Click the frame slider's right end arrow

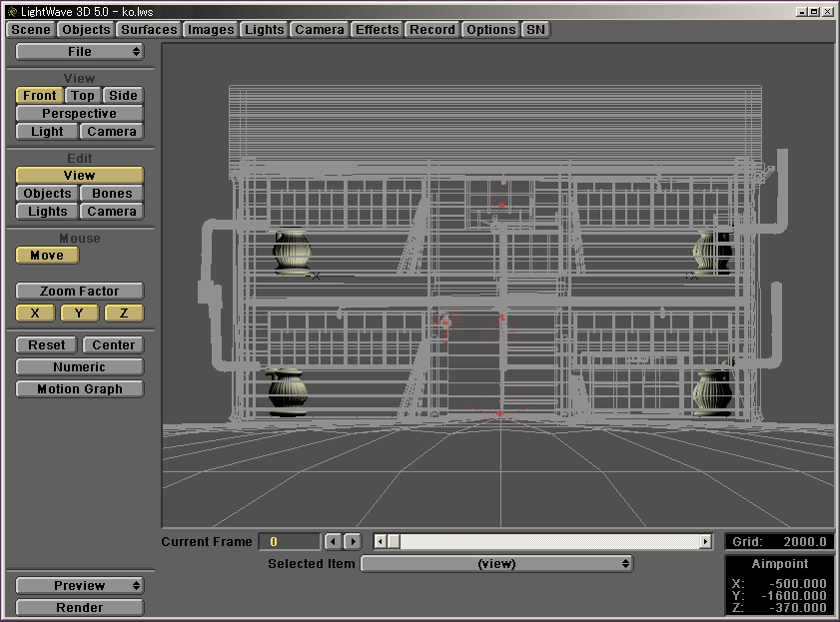click(705, 541)
